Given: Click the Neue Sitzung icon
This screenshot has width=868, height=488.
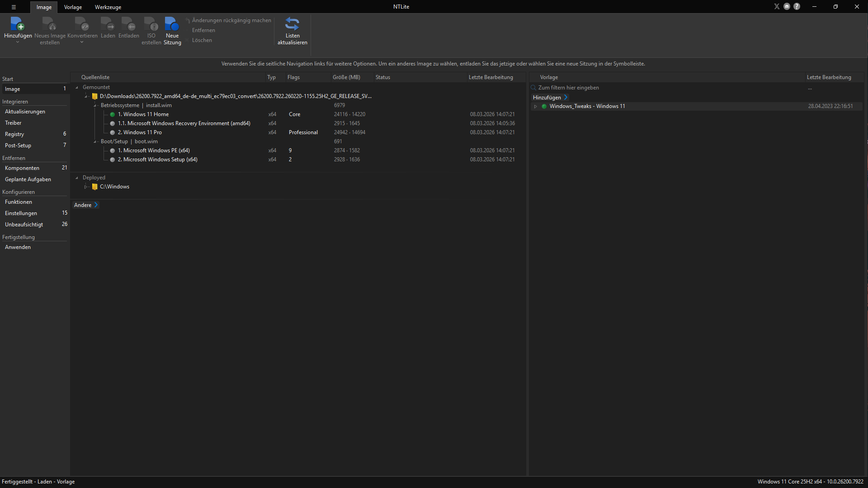Looking at the screenshot, I should tap(172, 24).
